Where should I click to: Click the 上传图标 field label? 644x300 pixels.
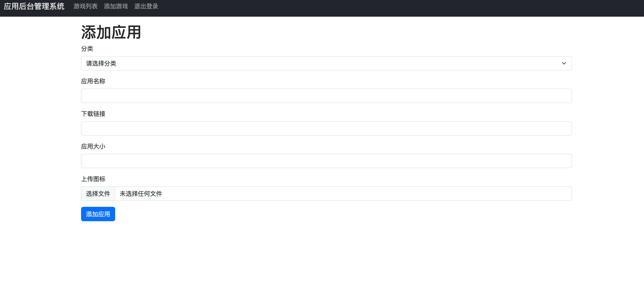tap(93, 179)
